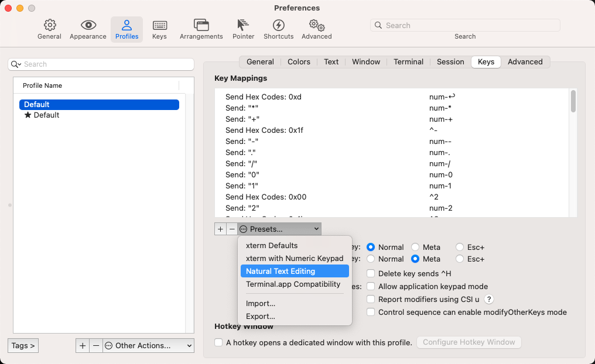Switch to the Colors tab

pyautogui.click(x=299, y=62)
